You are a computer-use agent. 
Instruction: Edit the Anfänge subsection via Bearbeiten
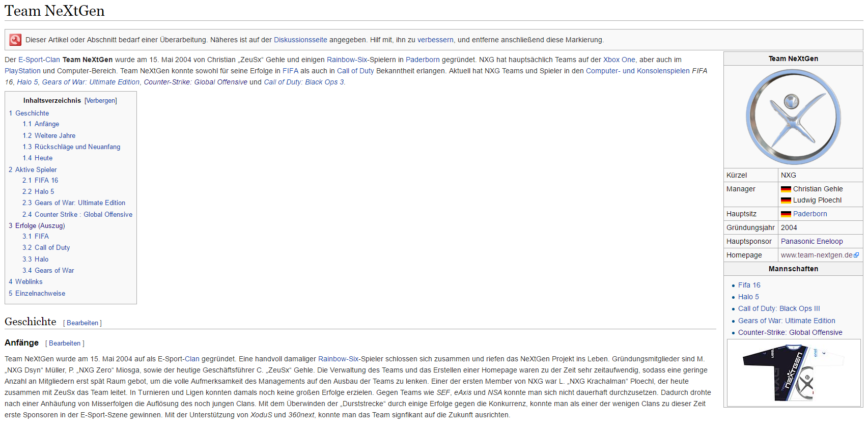tap(65, 344)
